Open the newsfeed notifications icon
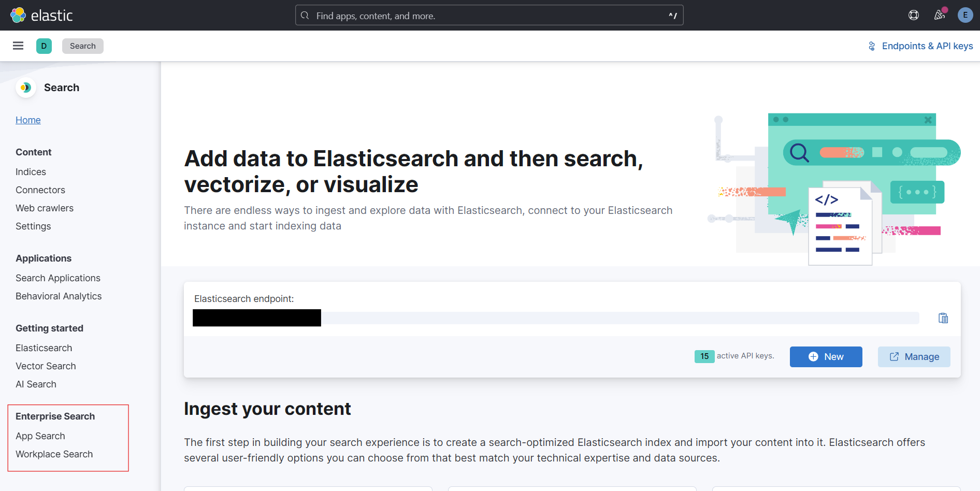980x491 pixels. 940,15
